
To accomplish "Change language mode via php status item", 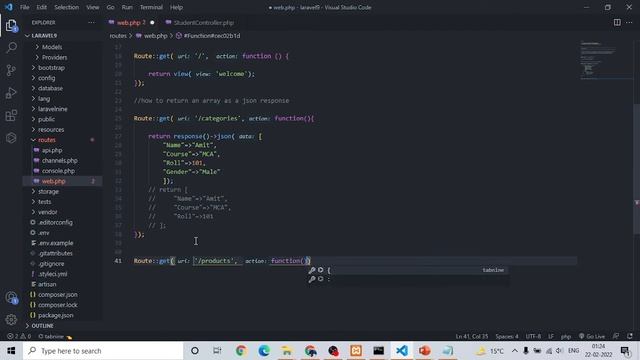I will pyautogui.click(x=566, y=336).
